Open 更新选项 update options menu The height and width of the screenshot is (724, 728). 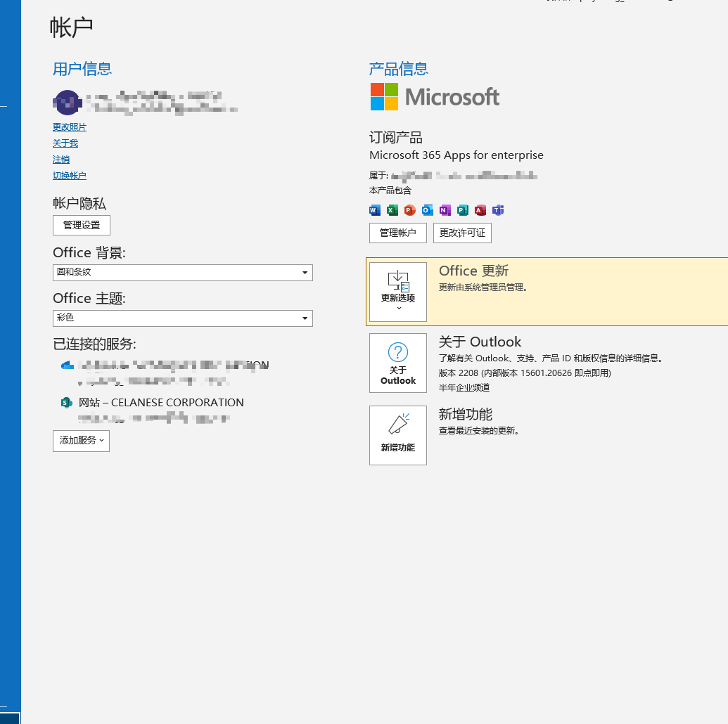[398, 292]
